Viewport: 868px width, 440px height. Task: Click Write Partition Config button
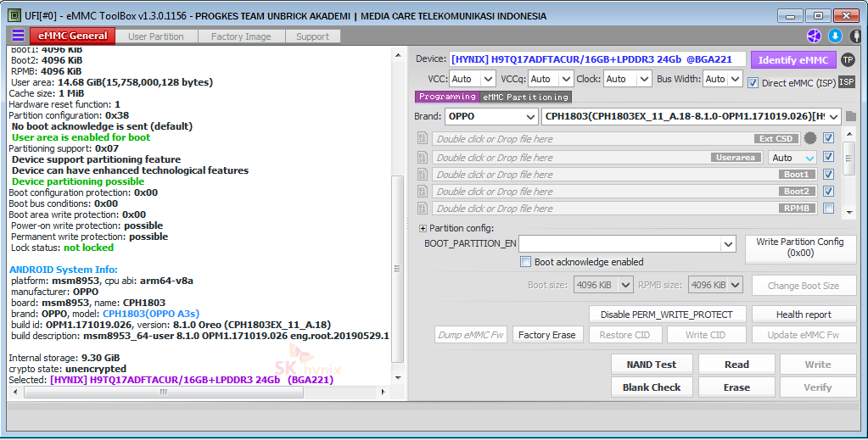800,248
